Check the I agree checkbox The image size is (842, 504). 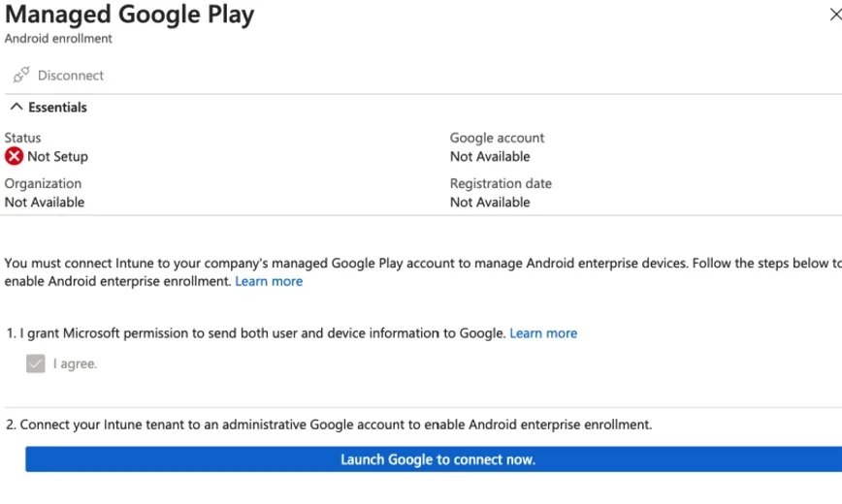pos(36,363)
